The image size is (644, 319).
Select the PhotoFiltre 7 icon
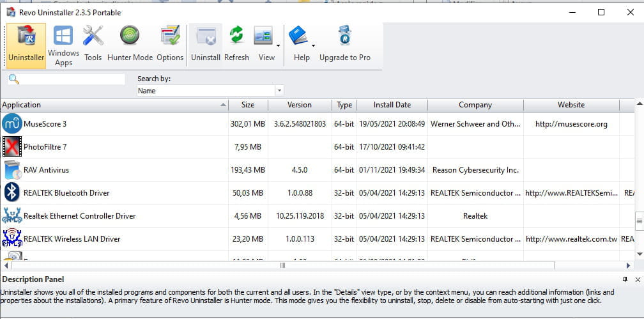click(x=12, y=147)
